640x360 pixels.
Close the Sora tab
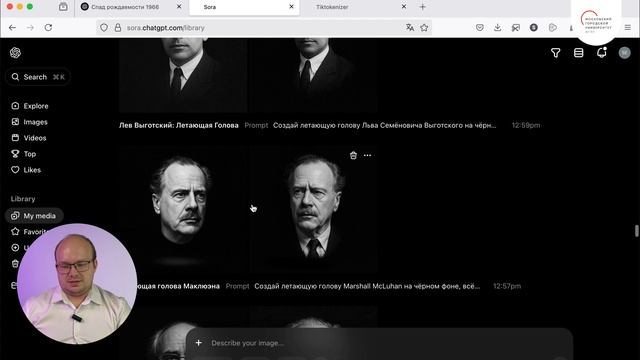(291, 7)
